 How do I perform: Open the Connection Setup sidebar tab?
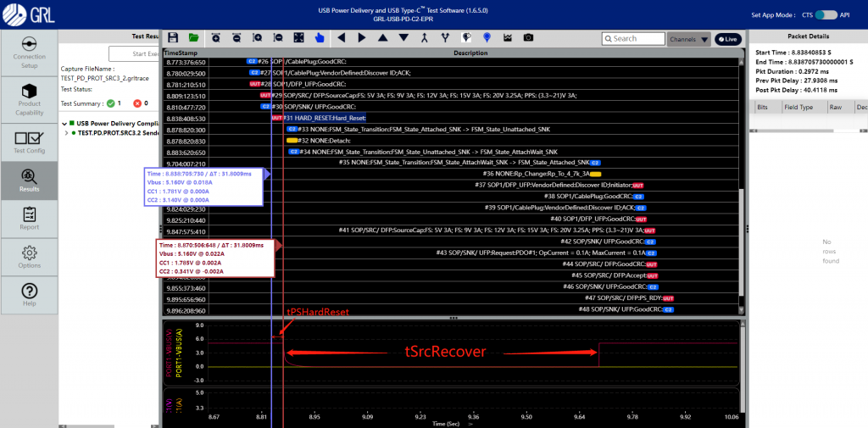coord(29,53)
